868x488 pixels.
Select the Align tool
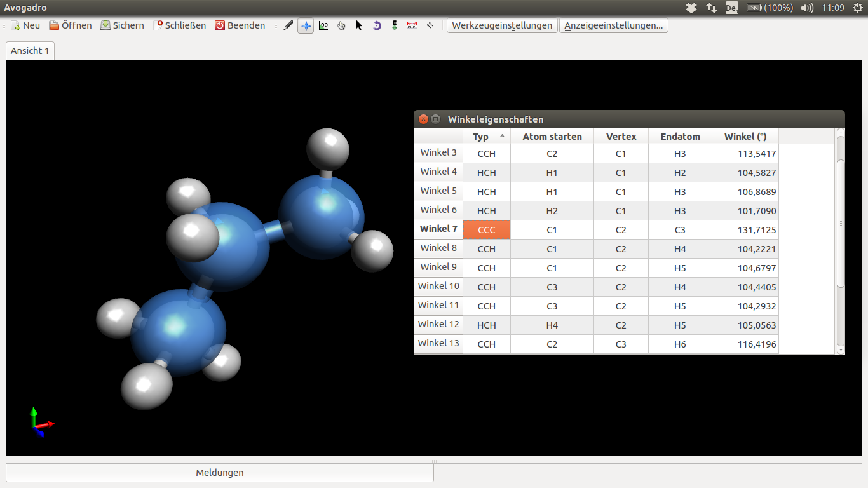pyautogui.click(x=430, y=25)
